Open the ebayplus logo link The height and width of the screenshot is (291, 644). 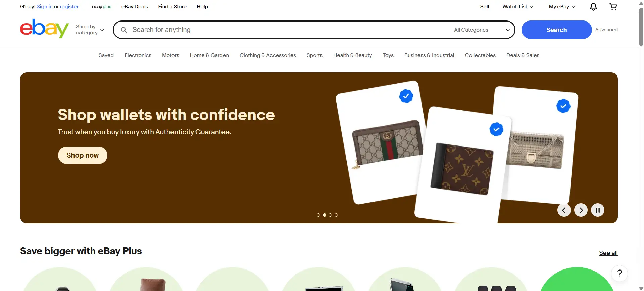coord(101,7)
